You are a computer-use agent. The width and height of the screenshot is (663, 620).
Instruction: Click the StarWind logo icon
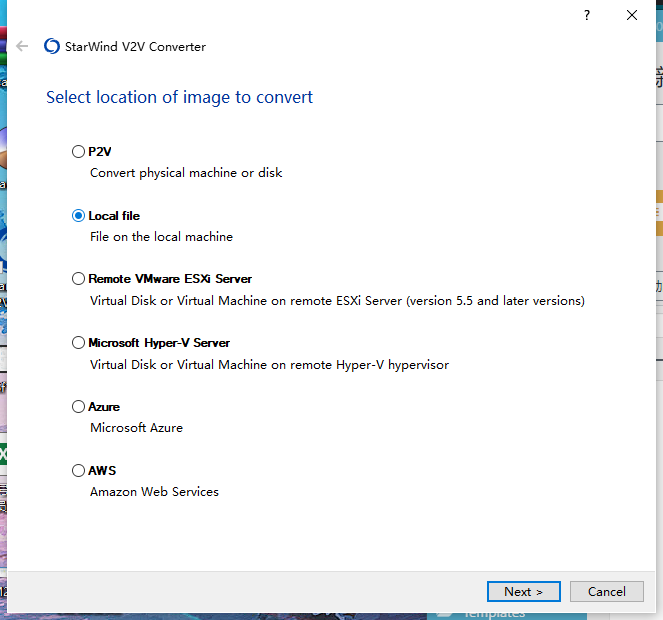coord(52,46)
